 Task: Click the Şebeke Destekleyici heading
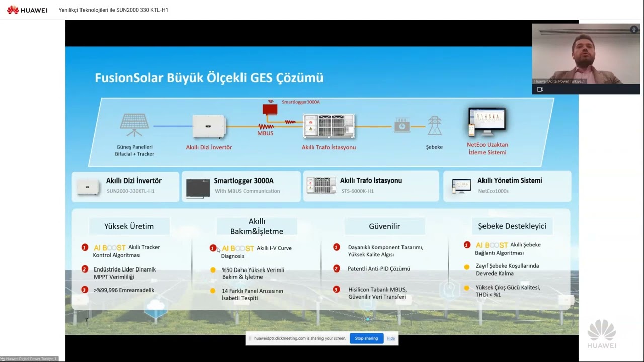coord(512,226)
